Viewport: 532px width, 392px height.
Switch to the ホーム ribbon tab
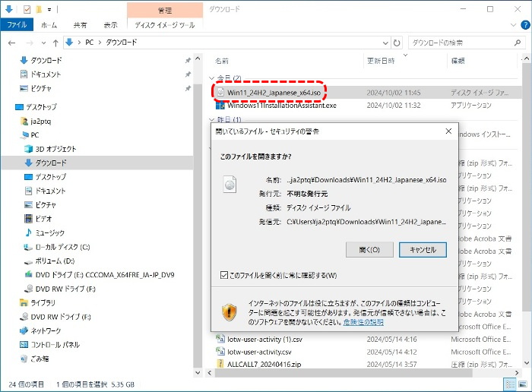pos(49,25)
